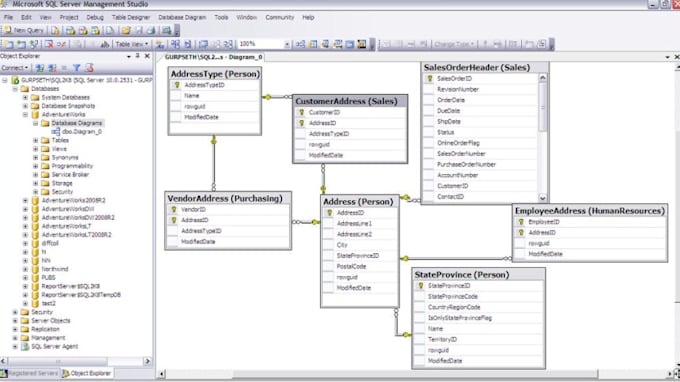Switch to Object Explorer bottom tab
This screenshot has height=382, width=680.
tap(87, 373)
